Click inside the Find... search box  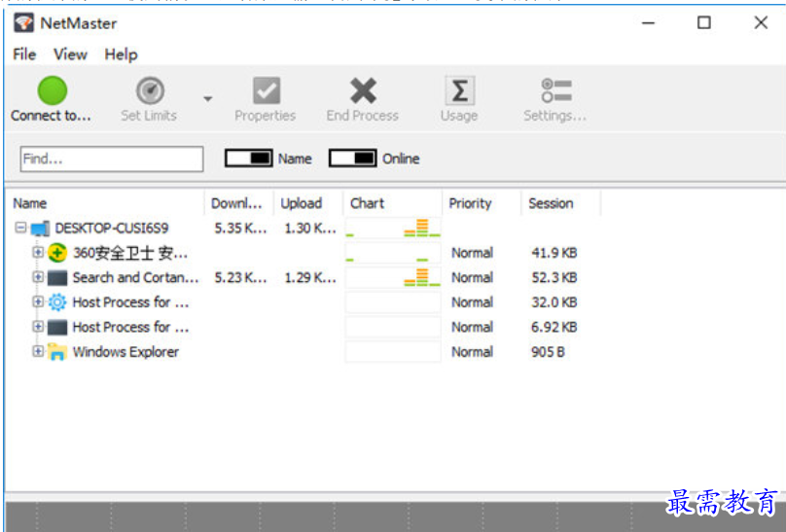pos(112,159)
